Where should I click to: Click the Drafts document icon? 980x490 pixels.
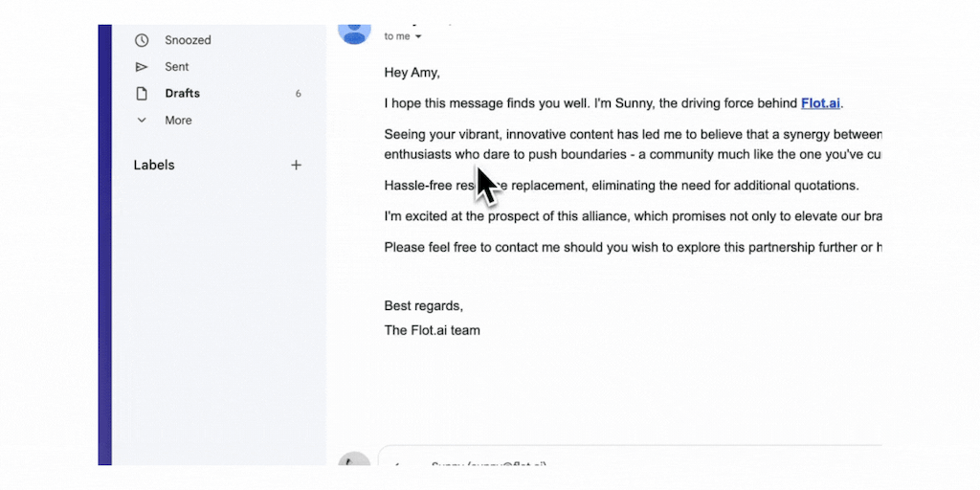click(142, 94)
